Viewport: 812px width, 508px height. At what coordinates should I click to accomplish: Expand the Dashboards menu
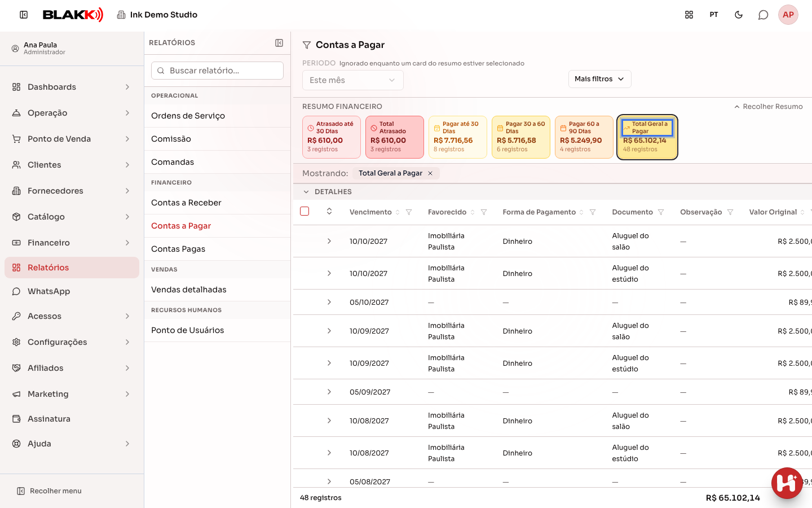click(x=72, y=87)
